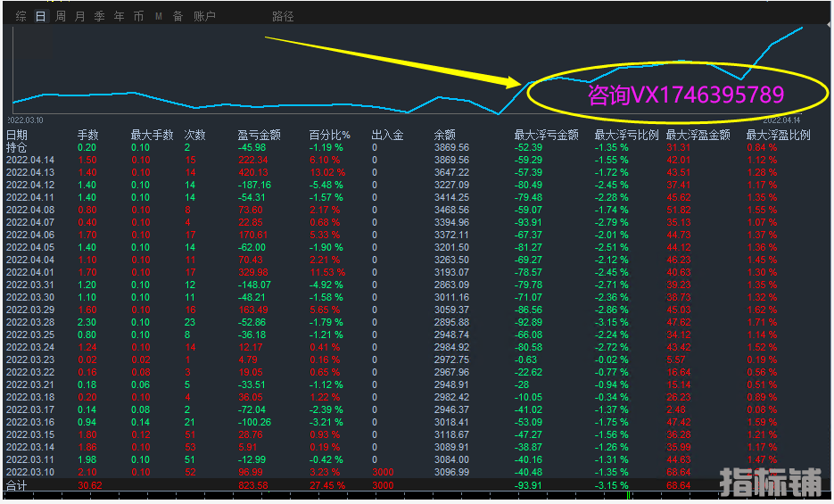Select the 3096.99 balance cell
Screen dimensions: 834x504
click(x=451, y=472)
